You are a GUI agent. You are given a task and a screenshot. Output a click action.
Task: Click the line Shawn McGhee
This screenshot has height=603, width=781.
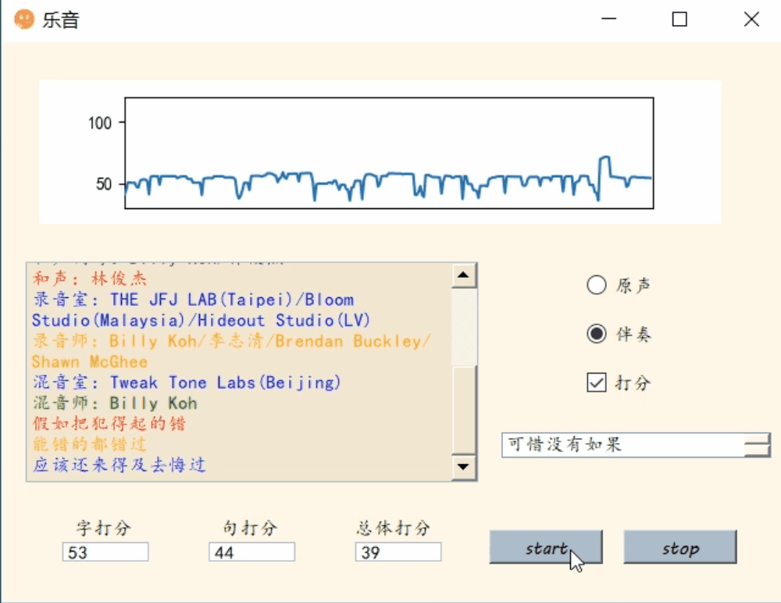(x=90, y=362)
